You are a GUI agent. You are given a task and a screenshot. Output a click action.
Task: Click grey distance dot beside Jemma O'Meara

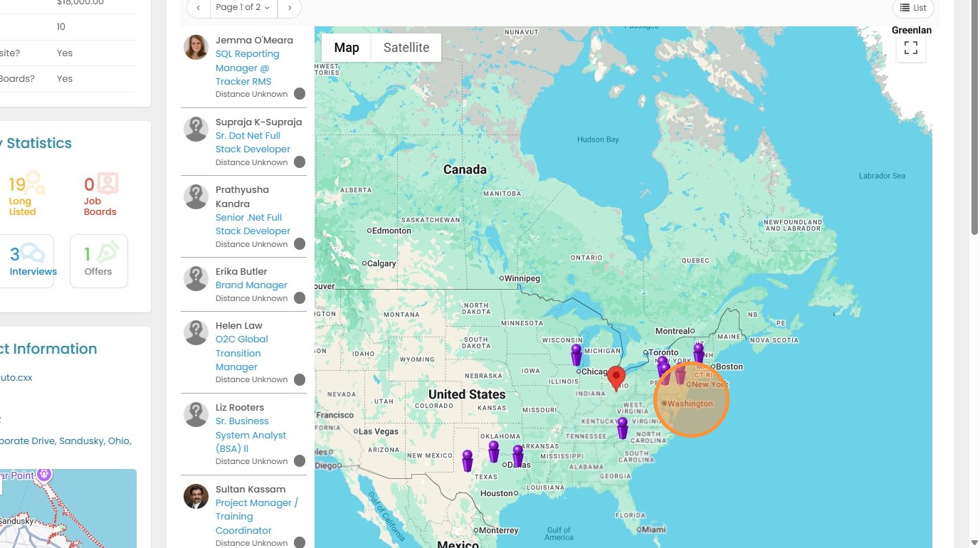coord(300,94)
